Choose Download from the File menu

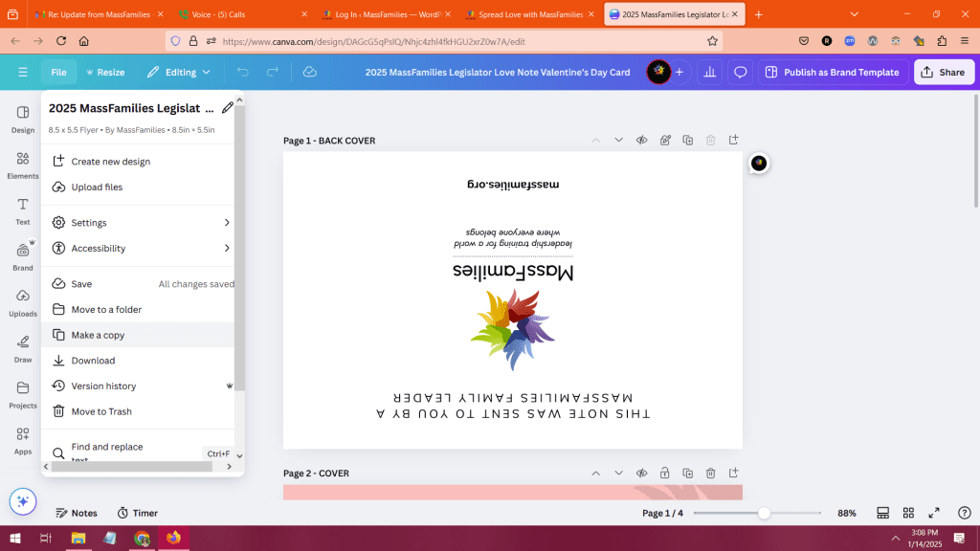click(x=138, y=361)
